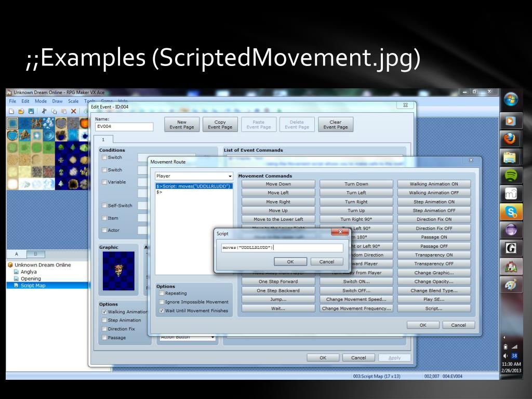This screenshot has width=532, height=399.
Task: Select the Opening map in the tree
Action: (x=31, y=278)
